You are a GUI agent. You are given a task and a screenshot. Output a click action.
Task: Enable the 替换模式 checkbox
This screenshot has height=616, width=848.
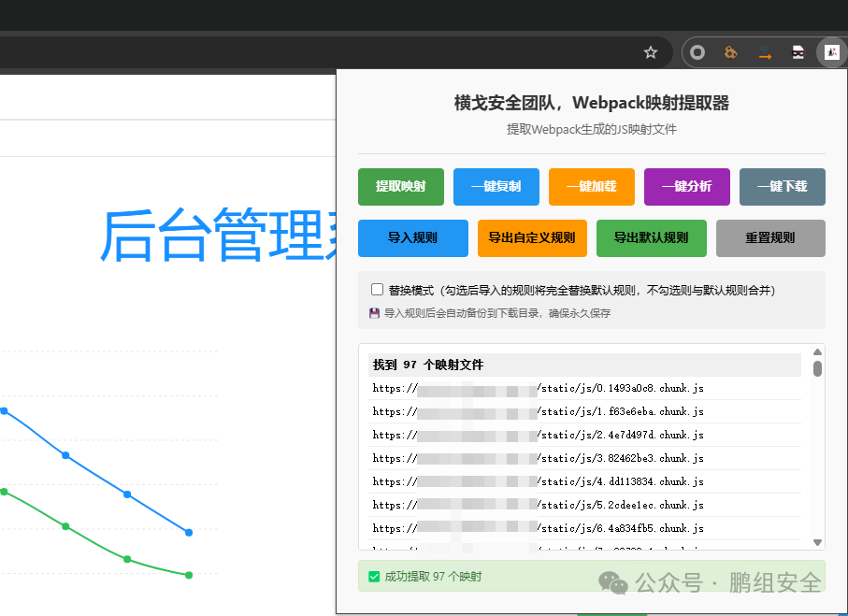(377, 290)
